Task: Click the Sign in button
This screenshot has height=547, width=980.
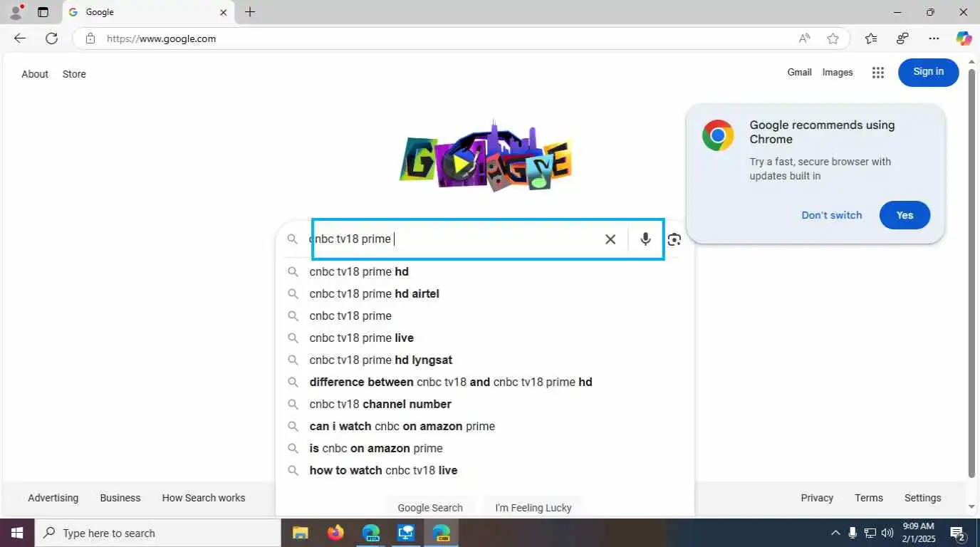Action: coord(929,72)
